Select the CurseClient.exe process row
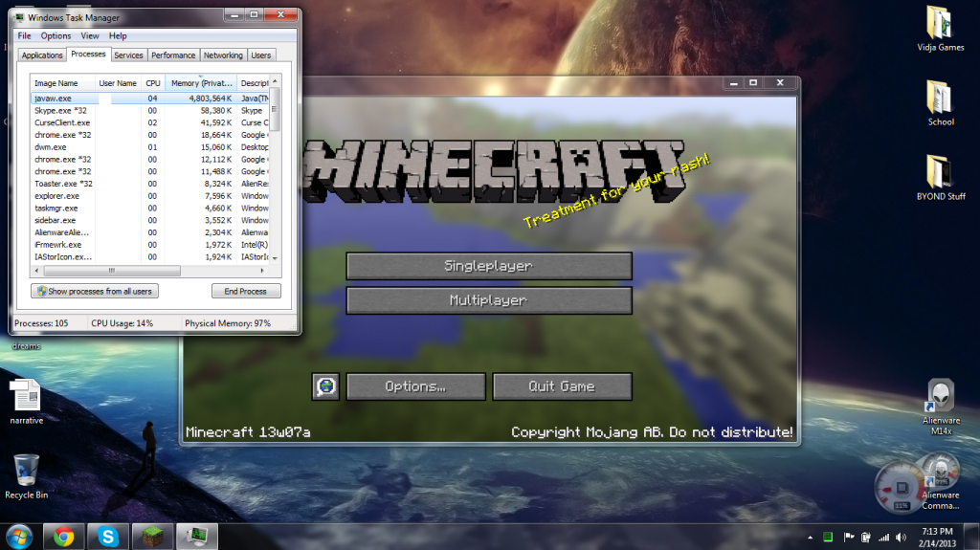The image size is (980, 550). pos(150,122)
